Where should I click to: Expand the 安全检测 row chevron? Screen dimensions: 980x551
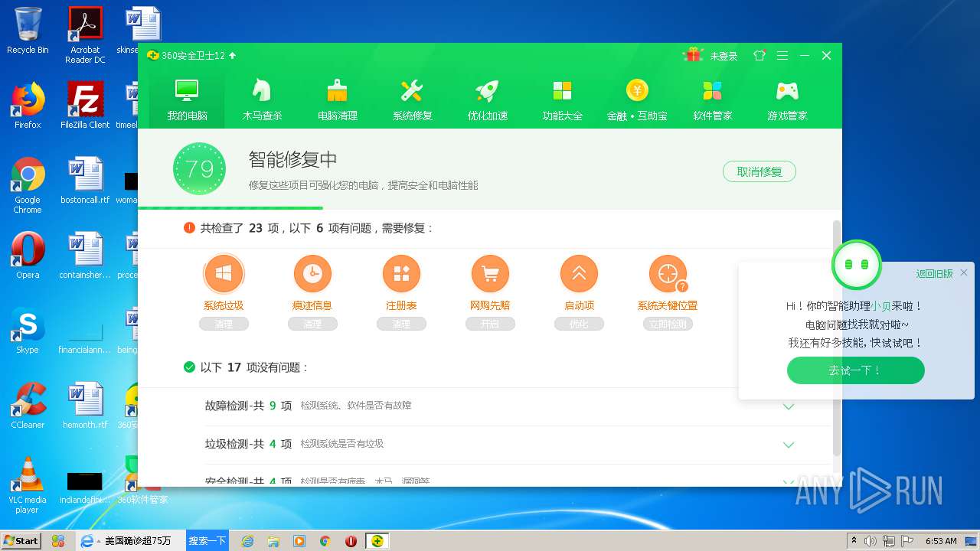coord(789,481)
